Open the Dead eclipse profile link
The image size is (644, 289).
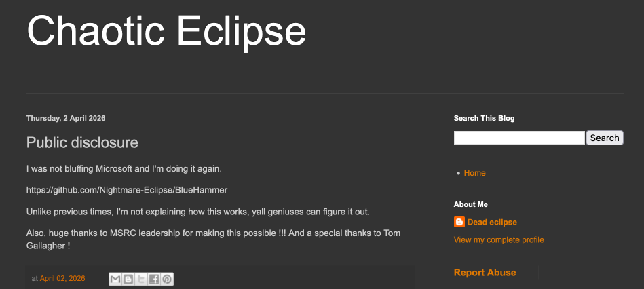pyautogui.click(x=492, y=223)
